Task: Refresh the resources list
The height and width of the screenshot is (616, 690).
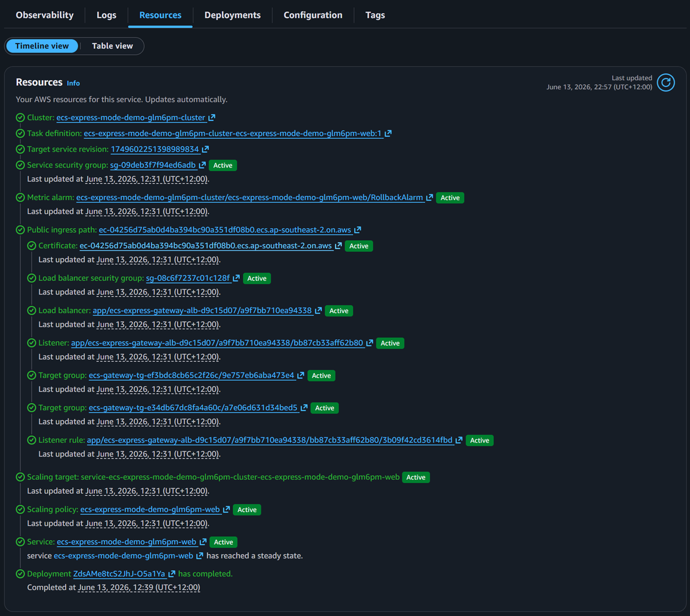Action: [666, 83]
